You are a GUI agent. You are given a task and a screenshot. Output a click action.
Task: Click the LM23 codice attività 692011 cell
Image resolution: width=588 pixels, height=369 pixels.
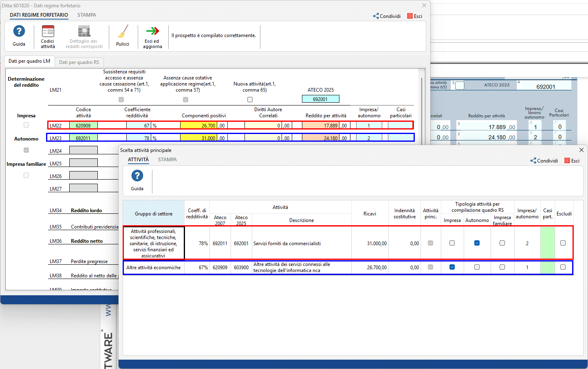point(83,138)
